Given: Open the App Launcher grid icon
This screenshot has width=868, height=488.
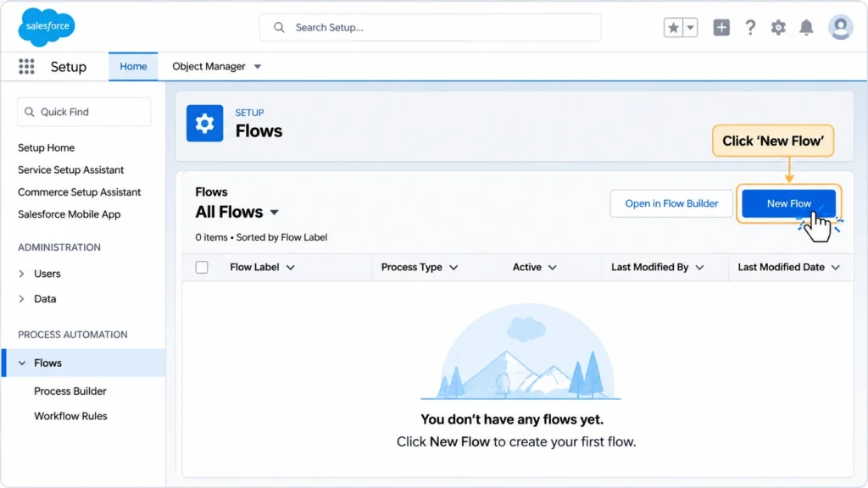Looking at the screenshot, I should 26,66.
